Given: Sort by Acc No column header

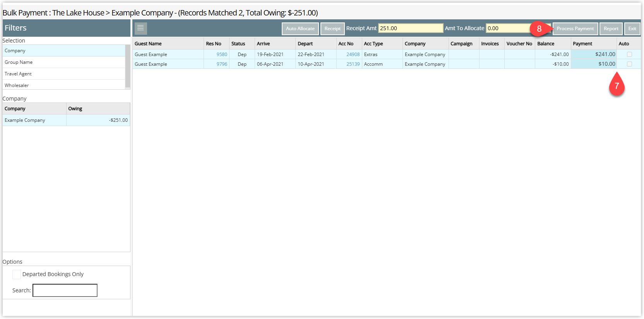Looking at the screenshot, I should [x=349, y=44].
